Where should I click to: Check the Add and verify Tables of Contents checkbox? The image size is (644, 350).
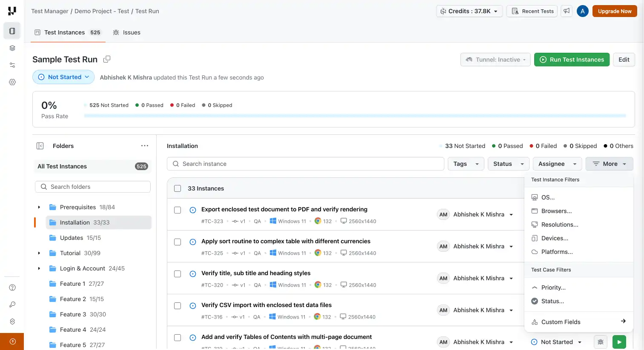[x=177, y=338]
